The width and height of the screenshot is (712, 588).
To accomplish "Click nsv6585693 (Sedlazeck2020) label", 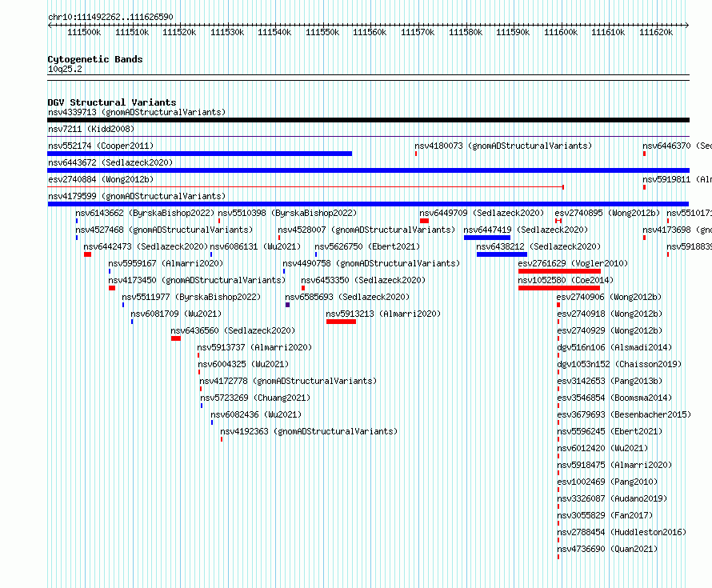I will click(347, 297).
